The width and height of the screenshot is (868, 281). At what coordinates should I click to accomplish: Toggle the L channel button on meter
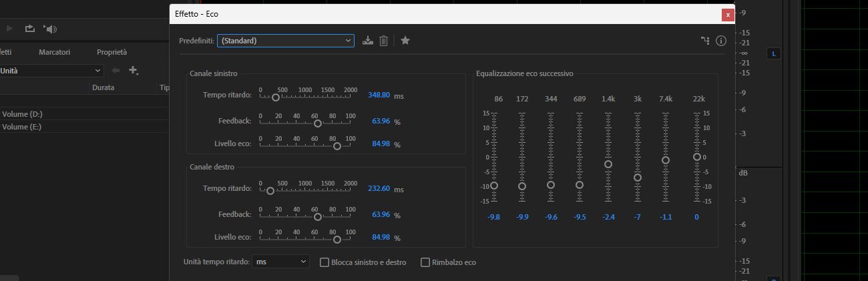[x=774, y=53]
